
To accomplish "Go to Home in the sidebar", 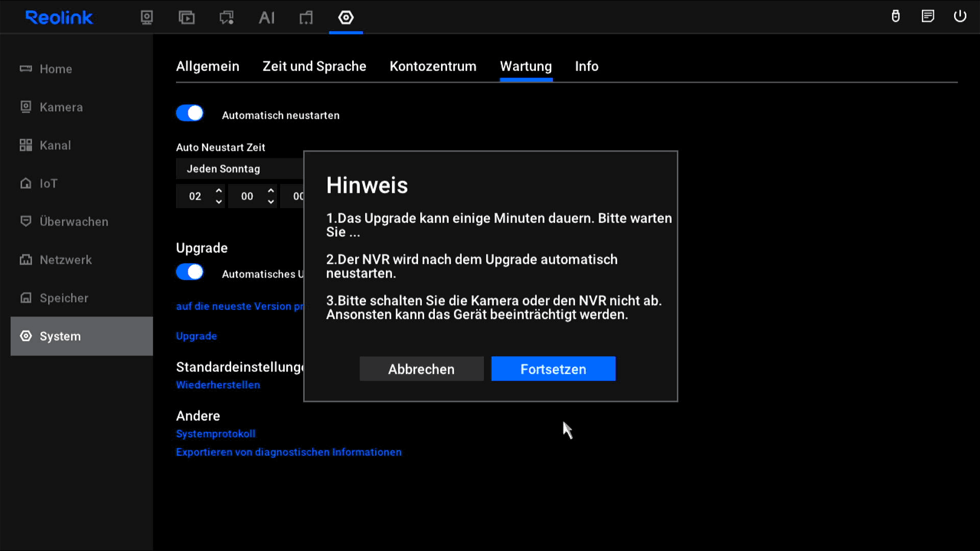I will point(82,69).
